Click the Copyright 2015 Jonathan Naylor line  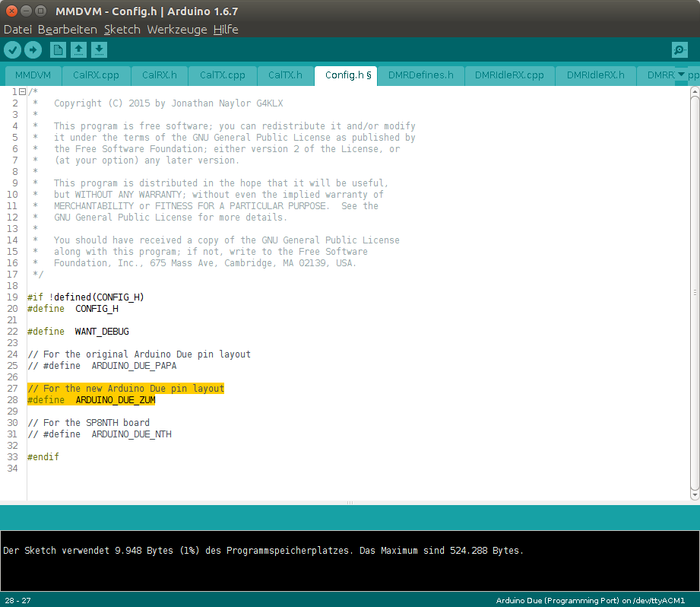(168, 103)
